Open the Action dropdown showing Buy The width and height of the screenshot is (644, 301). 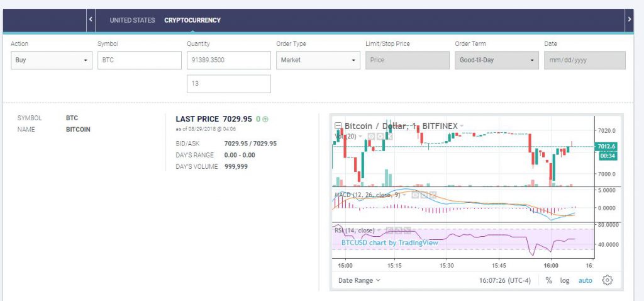coord(52,60)
